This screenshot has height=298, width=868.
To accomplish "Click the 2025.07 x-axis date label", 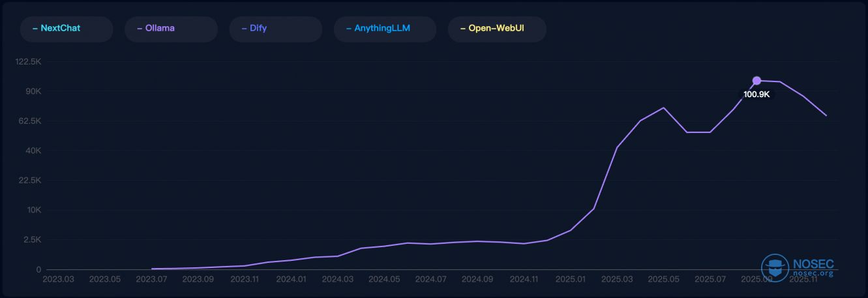I will click(710, 279).
